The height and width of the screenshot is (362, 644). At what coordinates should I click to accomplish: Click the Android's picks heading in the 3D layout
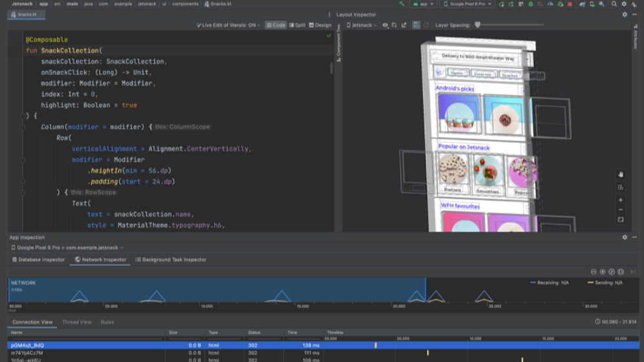[x=454, y=89]
